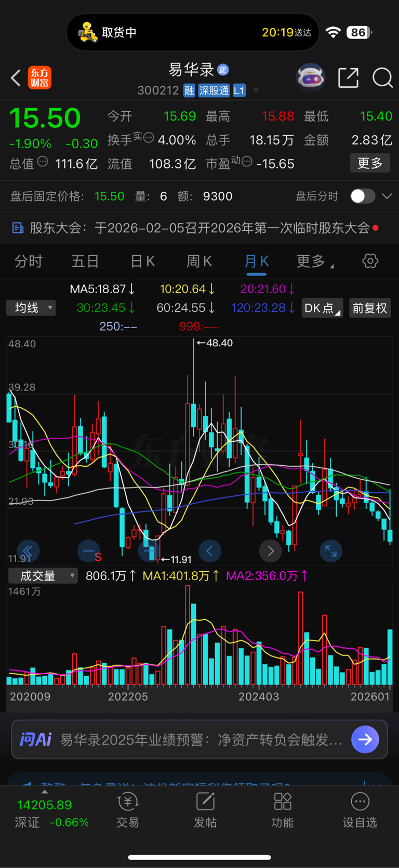Open the 功能 functions icon

click(x=283, y=811)
